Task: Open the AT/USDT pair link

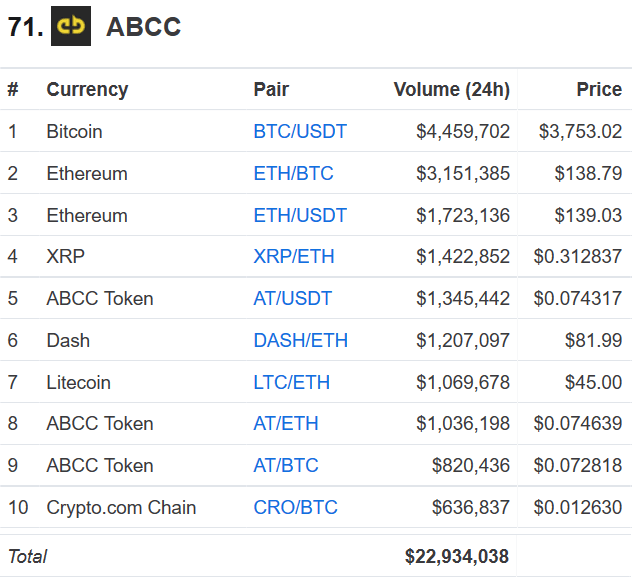Action: pyautogui.click(x=292, y=299)
